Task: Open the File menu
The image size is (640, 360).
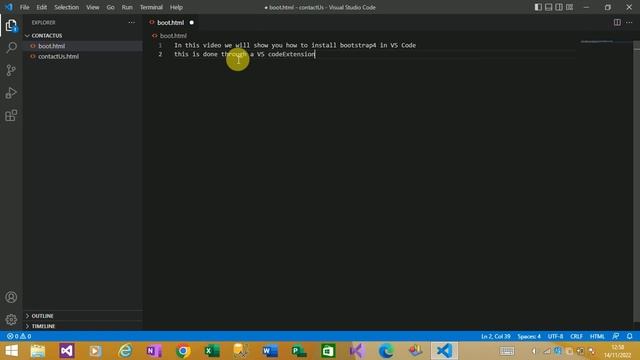Action: pos(24,7)
